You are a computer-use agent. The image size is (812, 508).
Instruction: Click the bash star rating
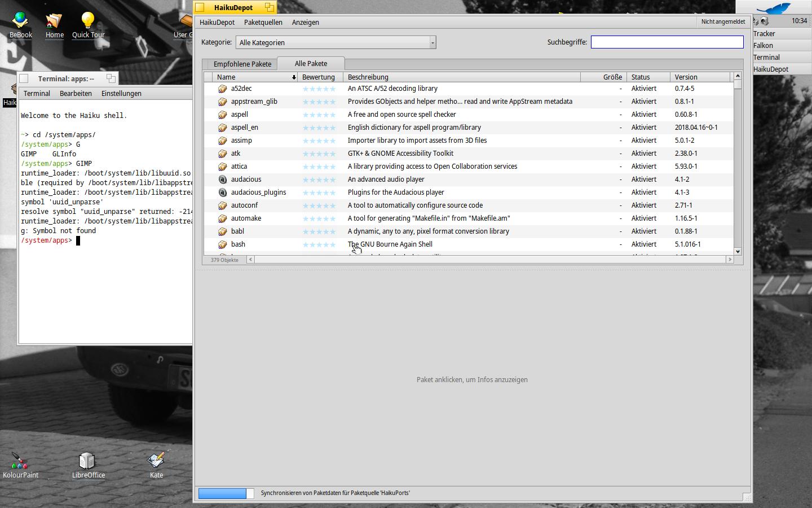coord(319,244)
